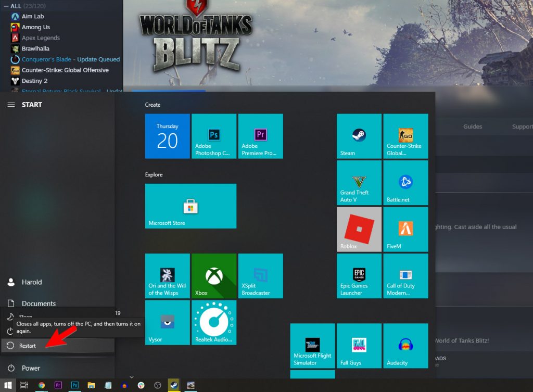Open the Notepad icon on the taskbar
This screenshot has height=392, width=533.
click(x=108, y=385)
